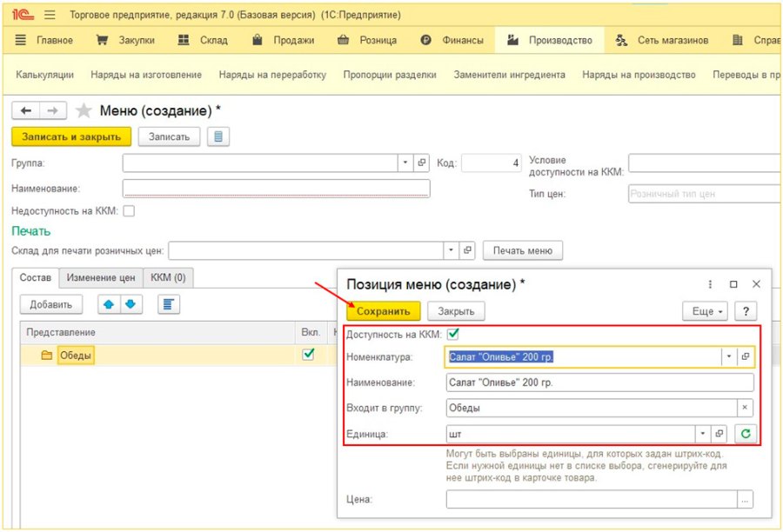
Task: Expand the Группа dropdown list
Action: [405, 163]
